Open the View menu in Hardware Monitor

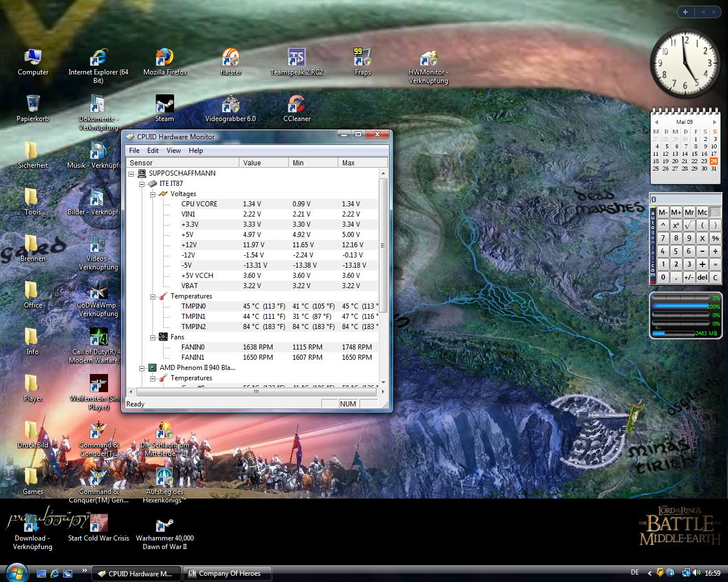coord(173,151)
